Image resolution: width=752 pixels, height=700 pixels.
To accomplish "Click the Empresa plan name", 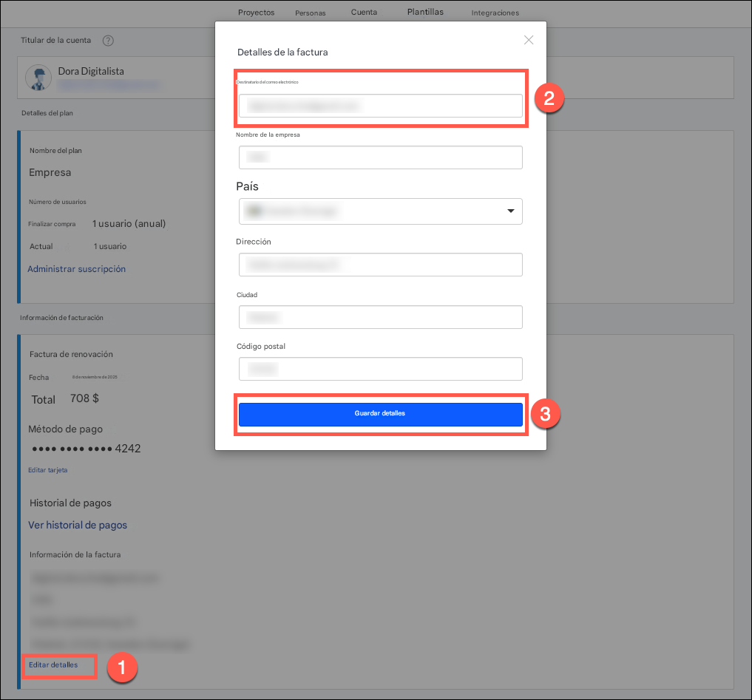I will 50,173.
